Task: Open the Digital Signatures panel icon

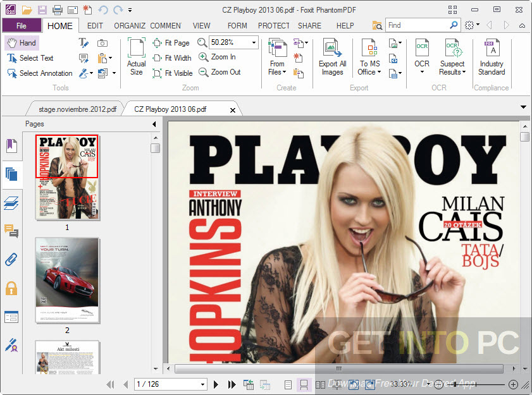Action: (11, 345)
